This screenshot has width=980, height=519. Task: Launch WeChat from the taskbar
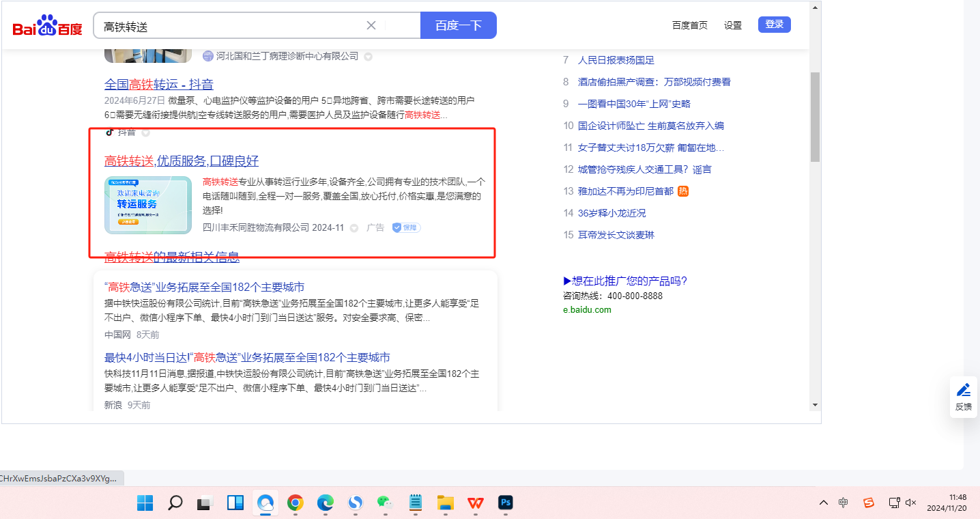tap(386, 503)
